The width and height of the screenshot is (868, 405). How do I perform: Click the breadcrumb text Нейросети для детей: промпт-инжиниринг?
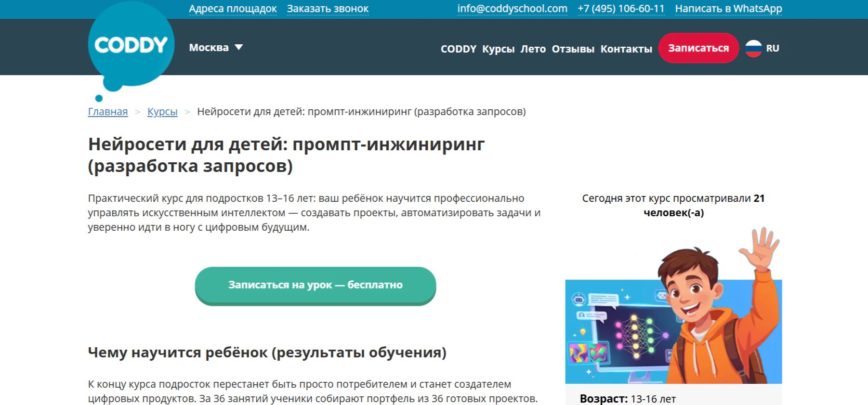coord(361,112)
